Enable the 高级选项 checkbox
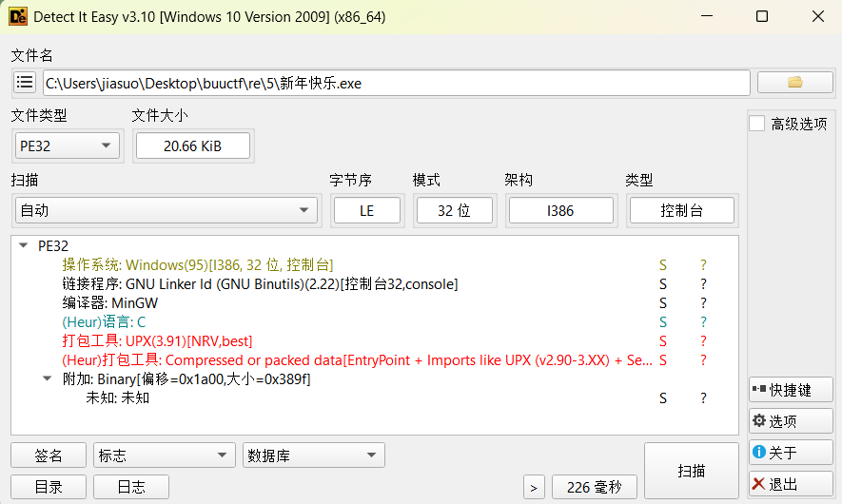 point(757,124)
